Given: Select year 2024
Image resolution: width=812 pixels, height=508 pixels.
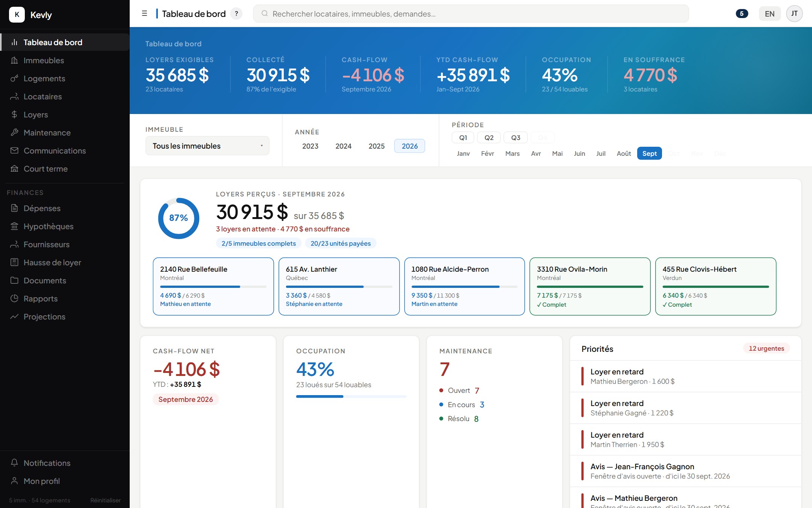Looking at the screenshot, I should tap(343, 146).
